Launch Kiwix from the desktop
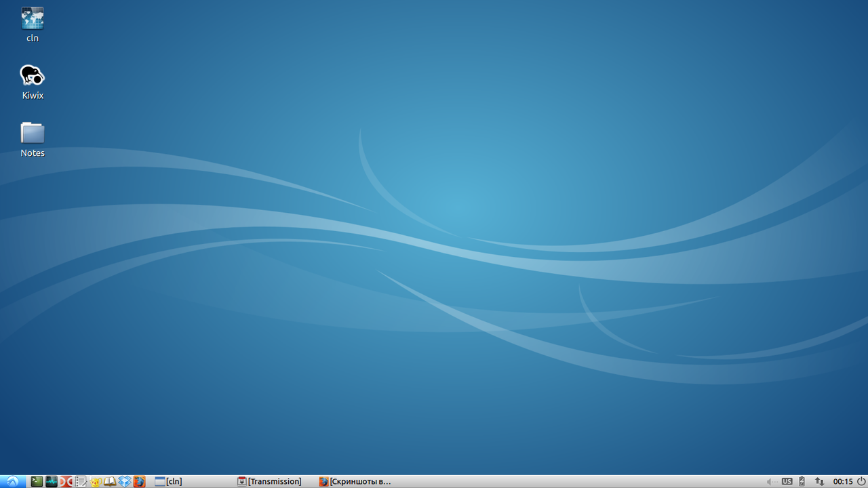 [33, 82]
